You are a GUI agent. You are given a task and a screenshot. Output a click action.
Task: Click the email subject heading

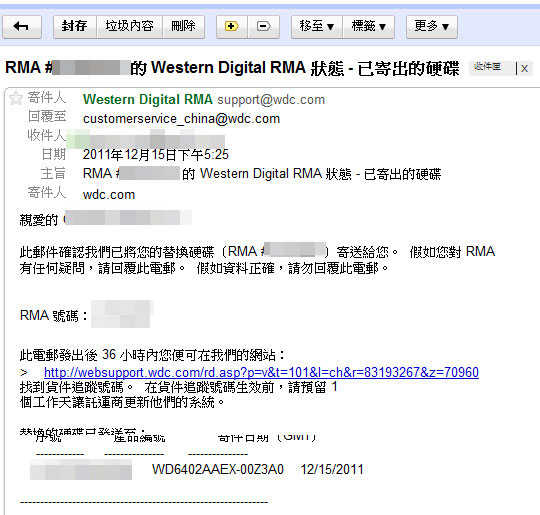(232, 68)
